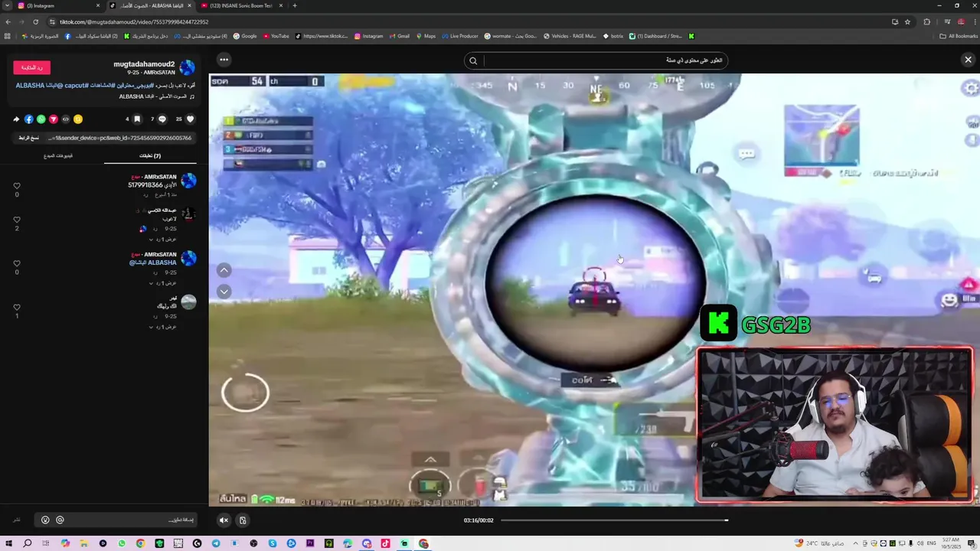Go to next video with down chevron
The image size is (980, 551).
coord(224,292)
